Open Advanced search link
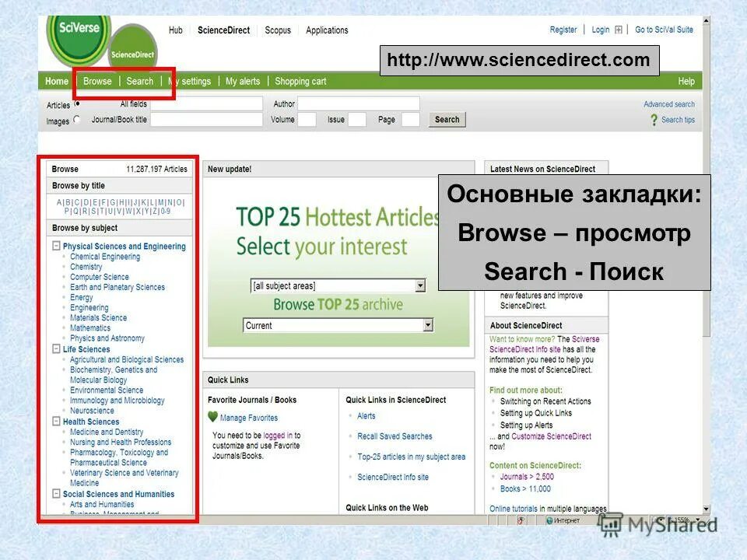Screen dimensions: 747x560 click(x=669, y=103)
